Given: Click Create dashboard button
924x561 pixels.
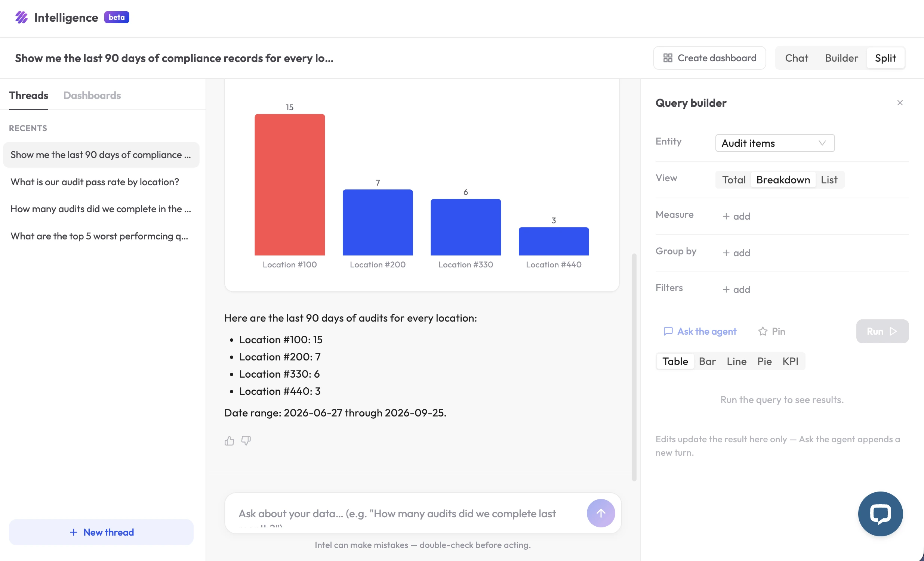Looking at the screenshot, I should point(709,58).
